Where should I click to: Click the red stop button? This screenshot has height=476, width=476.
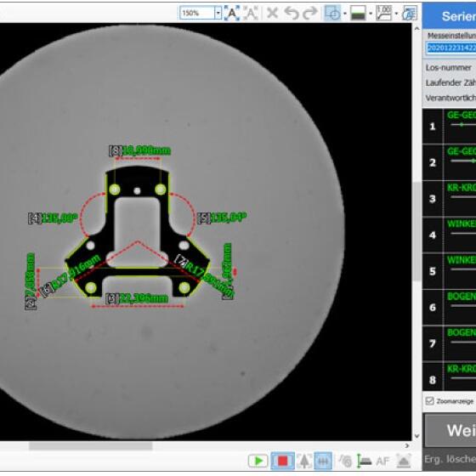coord(282,461)
